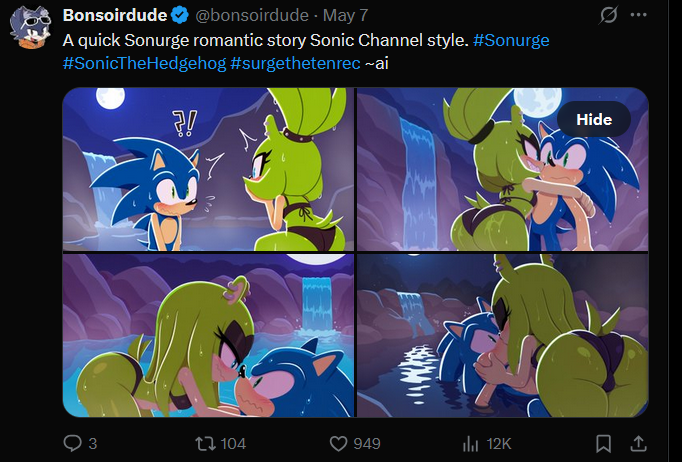Screen dimensions: 682x462
Task: Open the three-dot More options menu
Action: (638, 15)
